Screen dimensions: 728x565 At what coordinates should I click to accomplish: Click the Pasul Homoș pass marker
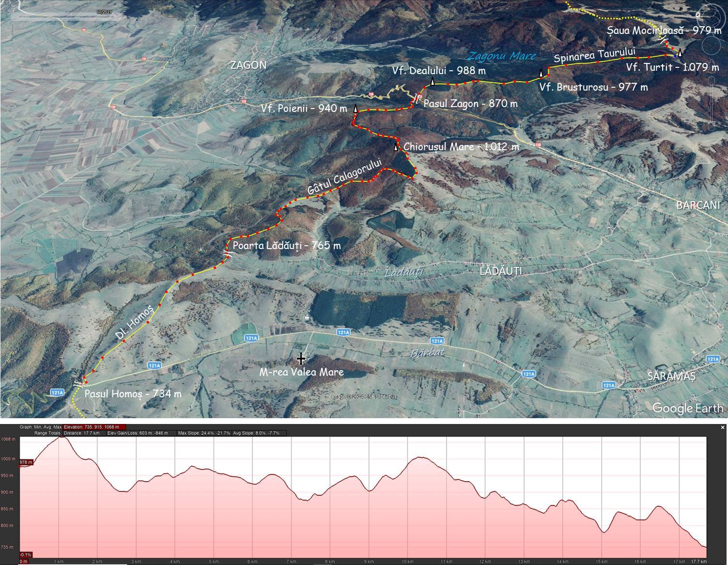pyautogui.click(x=78, y=384)
